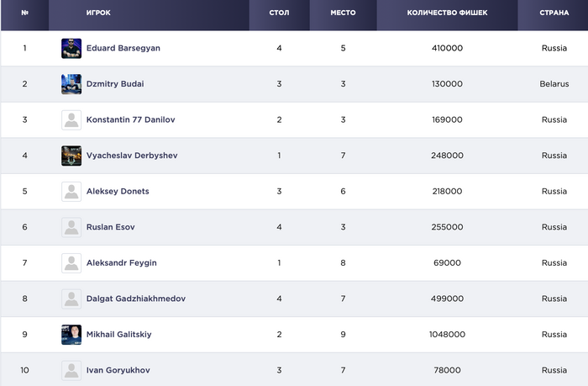This screenshot has width=588, height=386.
Task: Sort by the СТОЛ column header
Action: click(x=279, y=13)
